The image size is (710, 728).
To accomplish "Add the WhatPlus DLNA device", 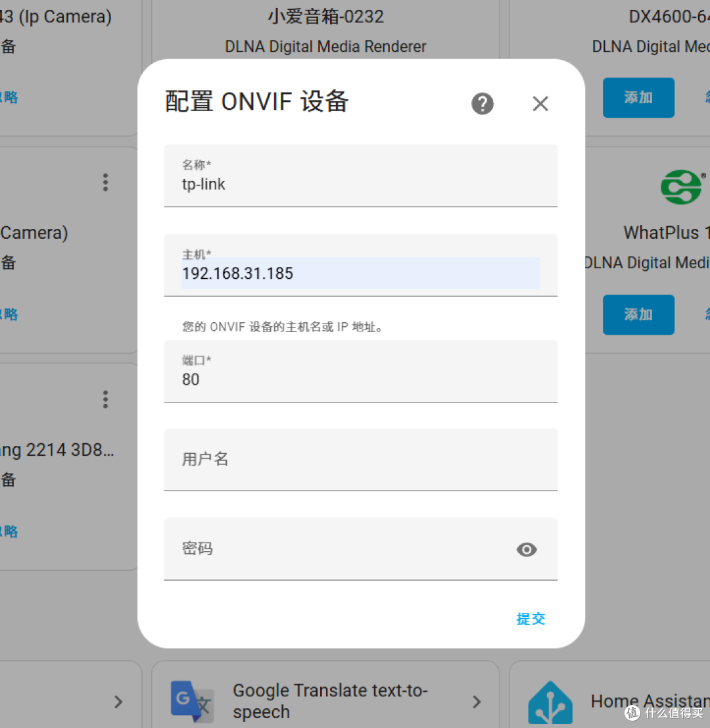I will (x=638, y=314).
